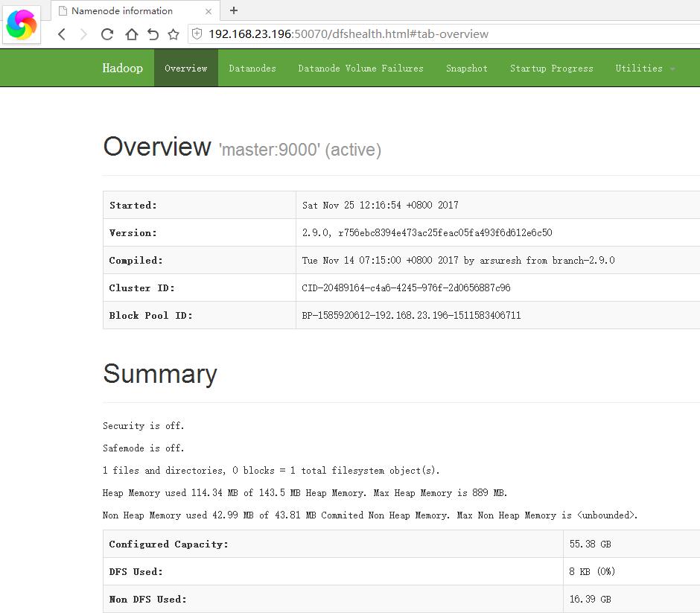
Task: Click the Overview page heading
Action: pos(157,147)
